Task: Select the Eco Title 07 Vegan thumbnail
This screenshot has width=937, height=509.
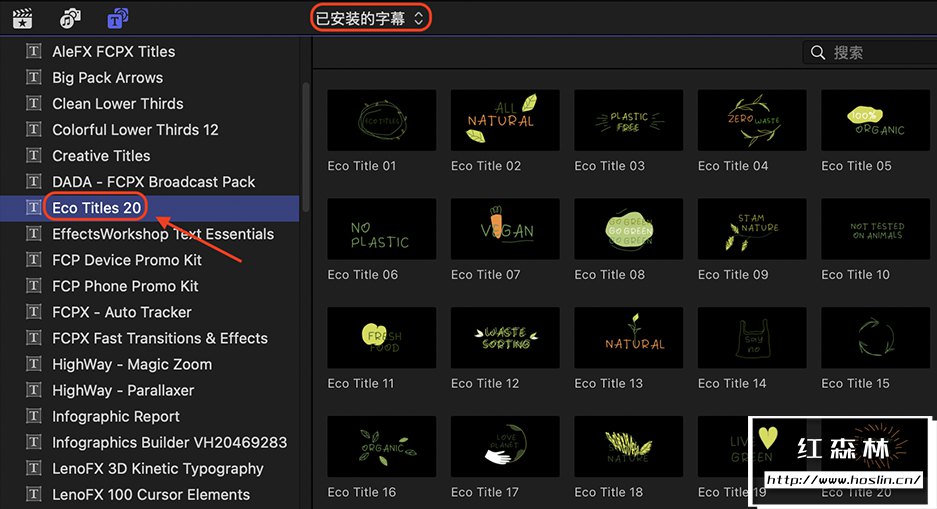Action: point(505,229)
